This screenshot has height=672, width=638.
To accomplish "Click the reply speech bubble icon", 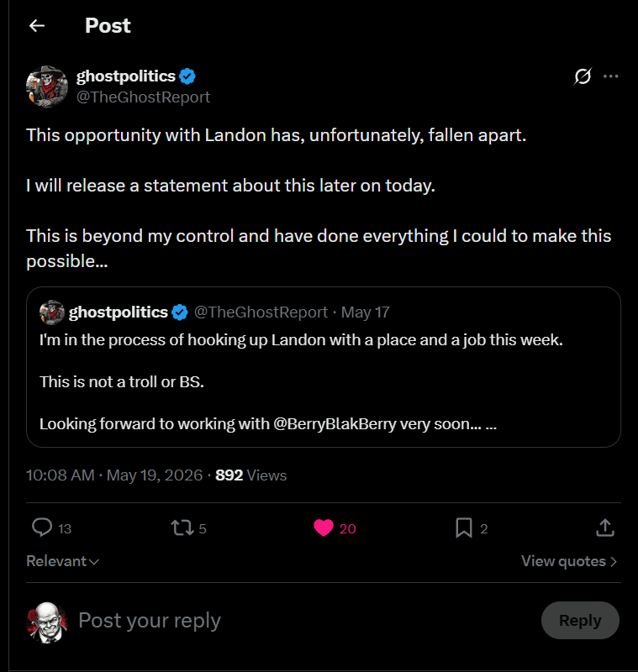I will (42, 528).
